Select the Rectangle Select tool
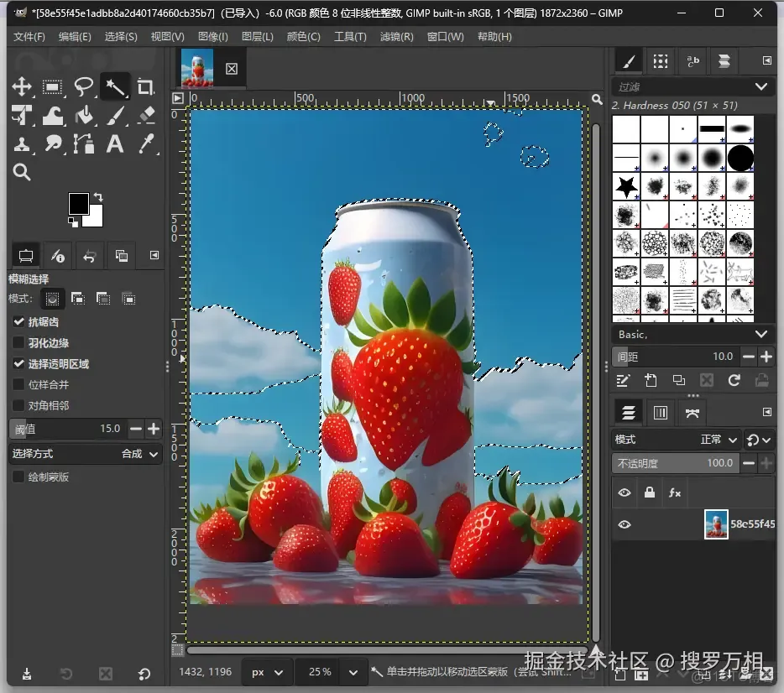 pyautogui.click(x=53, y=86)
